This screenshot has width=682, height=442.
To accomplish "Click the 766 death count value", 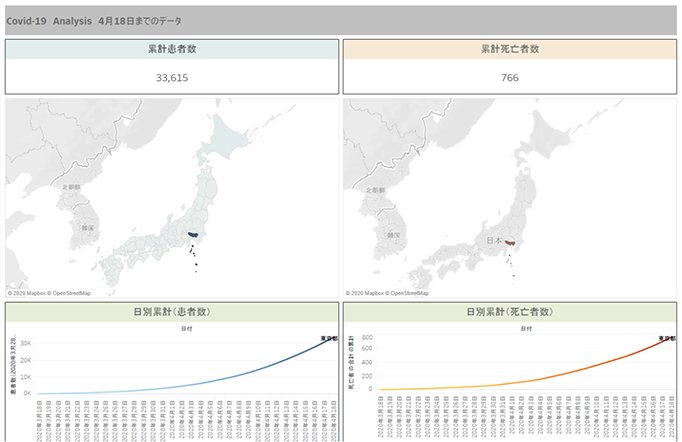I will pyautogui.click(x=510, y=77).
